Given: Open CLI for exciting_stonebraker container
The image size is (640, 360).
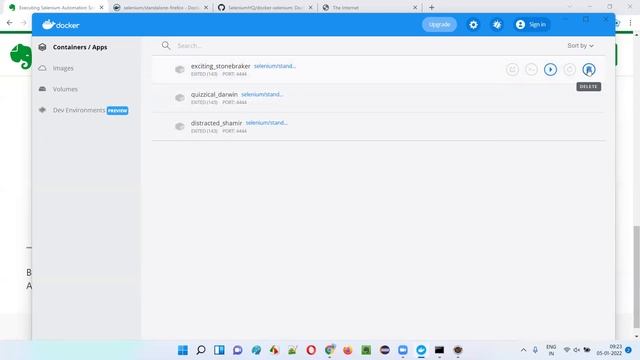Looking at the screenshot, I should click(531, 69).
